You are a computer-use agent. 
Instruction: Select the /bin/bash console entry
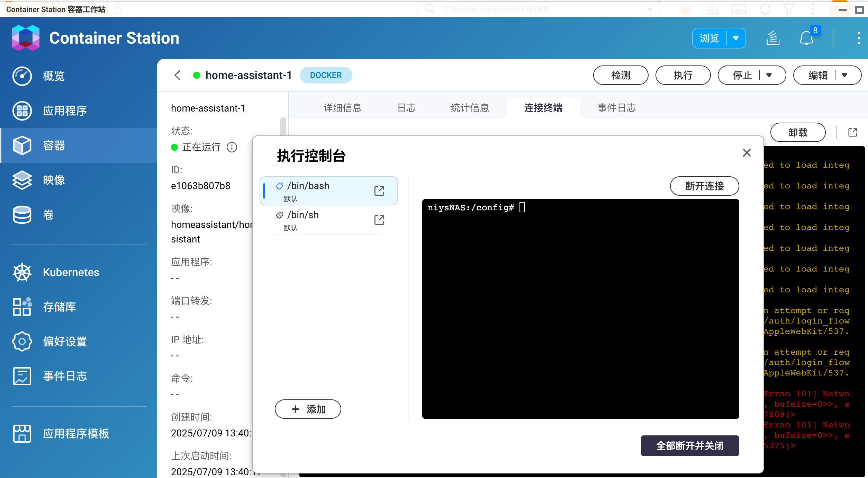329,191
